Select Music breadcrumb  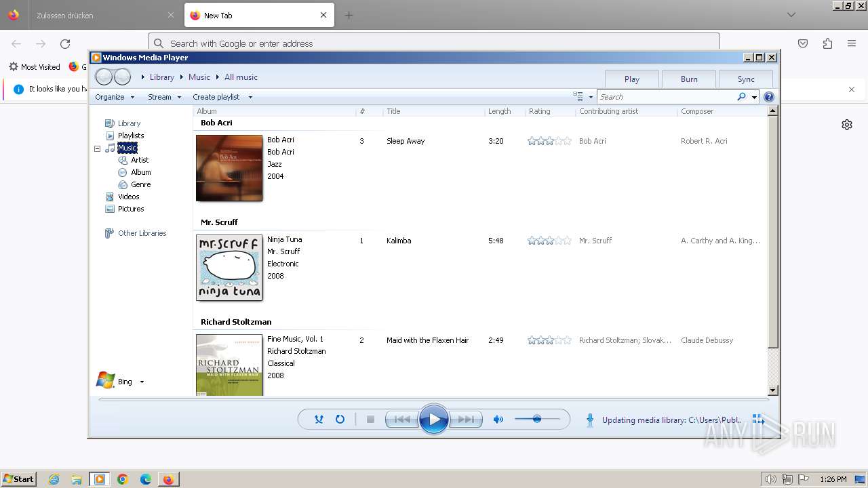tap(199, 77)
